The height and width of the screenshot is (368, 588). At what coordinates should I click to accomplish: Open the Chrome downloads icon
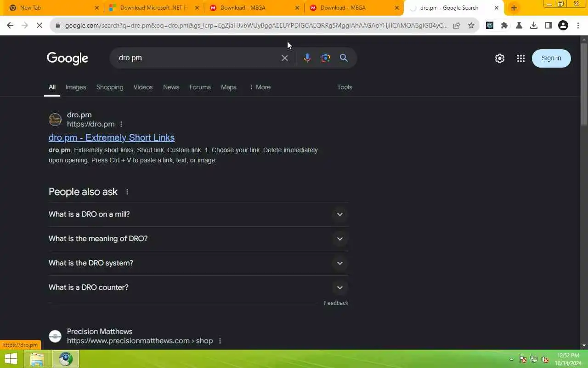(534, 26)
